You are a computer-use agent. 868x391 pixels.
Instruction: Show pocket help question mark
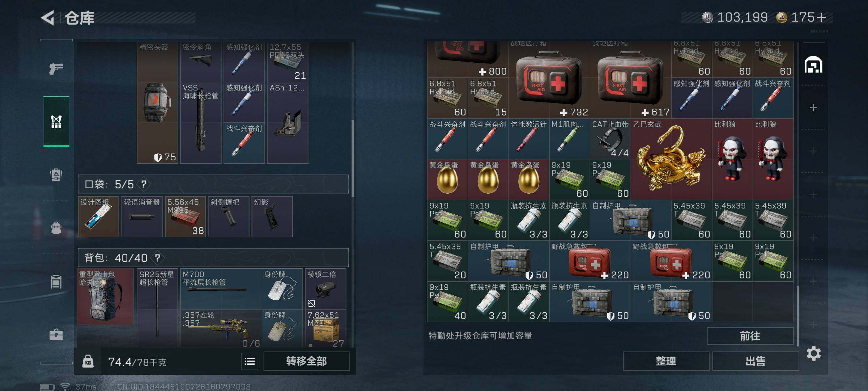click(144, 184)
